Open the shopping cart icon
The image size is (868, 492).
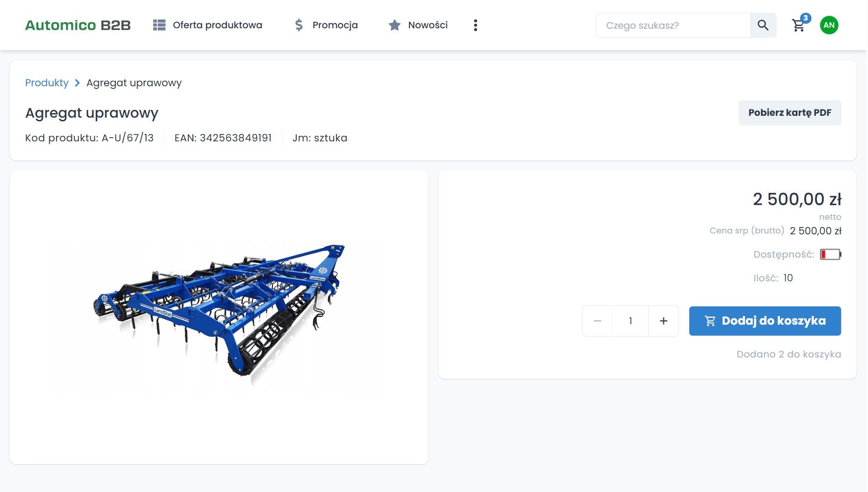(798, 26)
